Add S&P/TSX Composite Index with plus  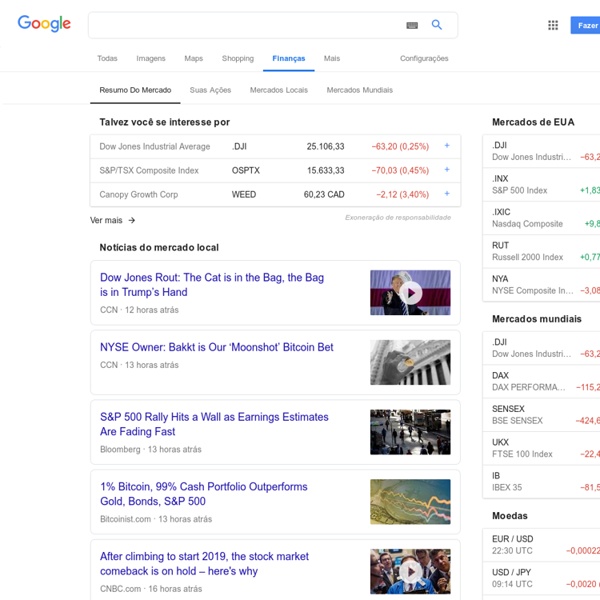[x=447, y=170]
